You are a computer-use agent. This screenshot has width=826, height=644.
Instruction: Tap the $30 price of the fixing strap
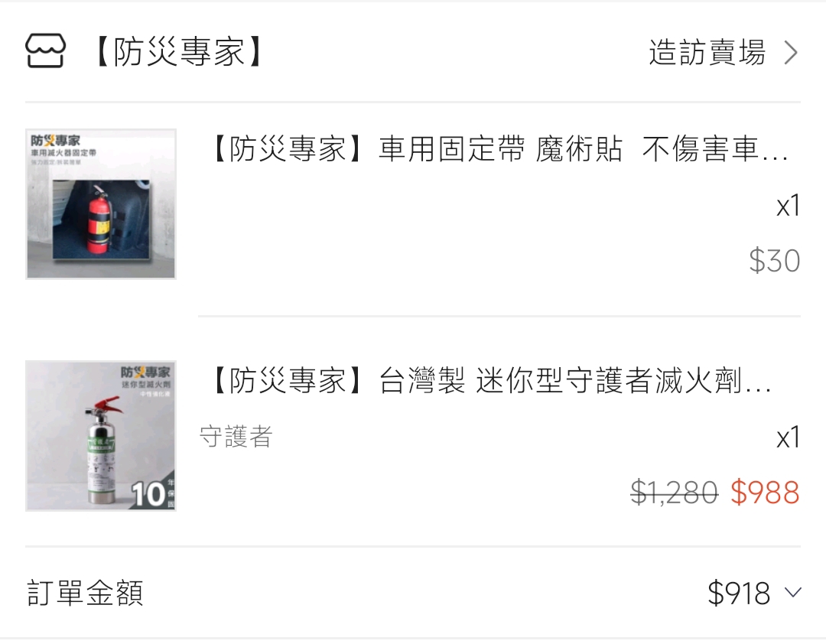click(774, 261)
